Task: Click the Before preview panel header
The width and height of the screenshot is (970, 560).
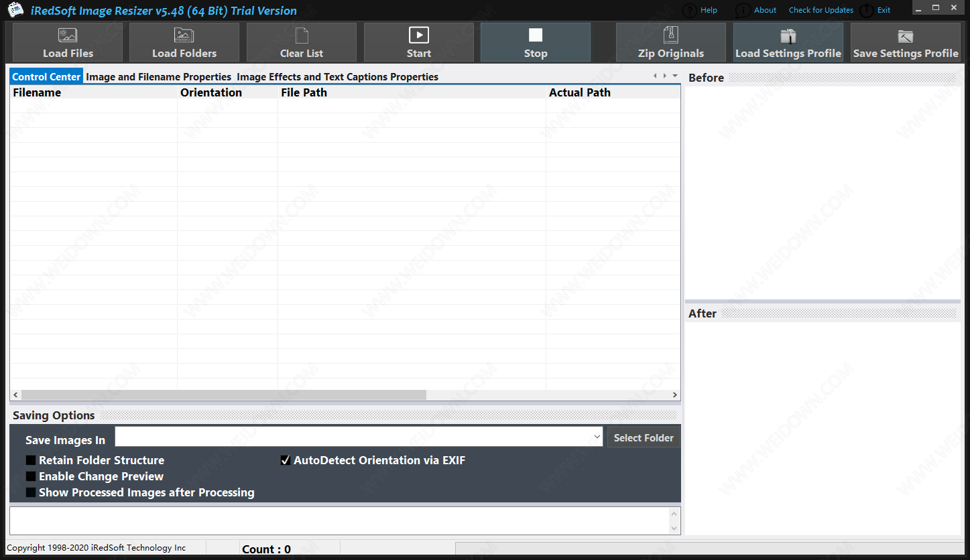Action: (x=824, y=78)
